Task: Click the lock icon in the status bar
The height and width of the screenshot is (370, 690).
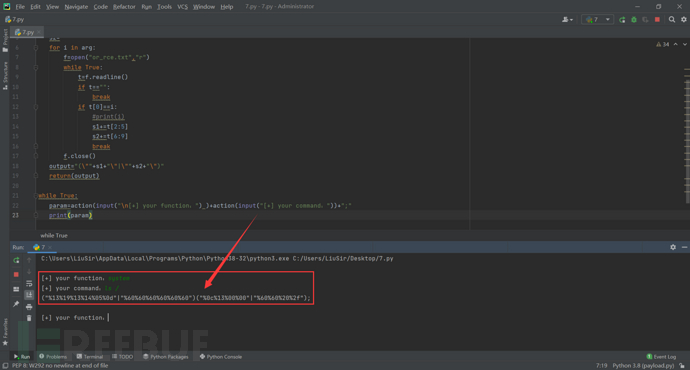Action: pyautogui.click(x=682, y=366)
